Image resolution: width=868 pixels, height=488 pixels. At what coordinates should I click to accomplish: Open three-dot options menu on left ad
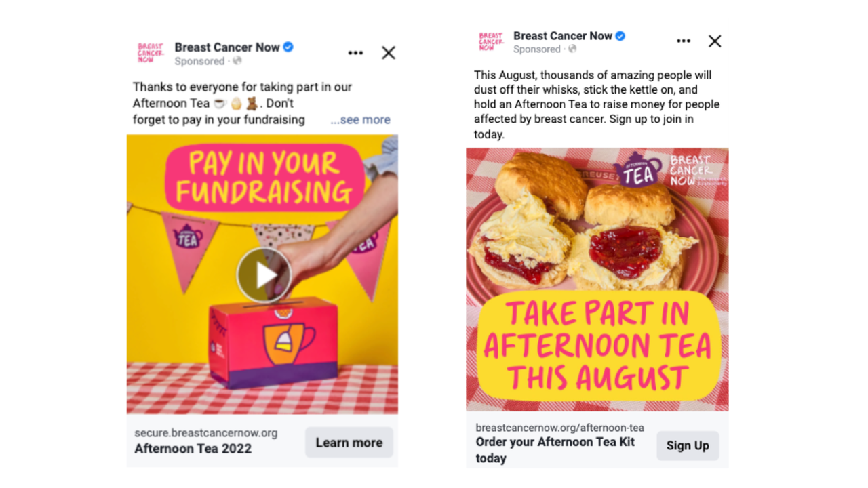point(355,53)
